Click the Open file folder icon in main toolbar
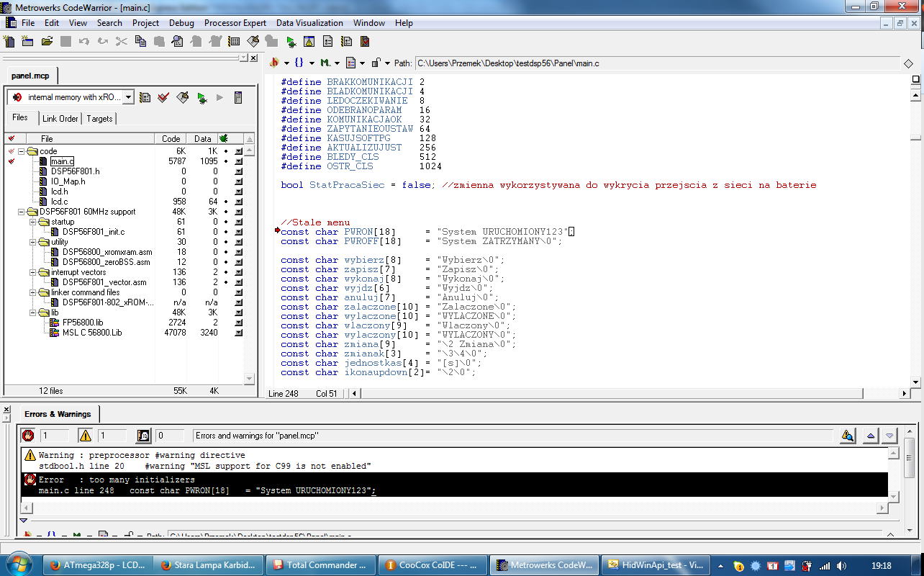The image size is (924, 576). pyautogui.click(x=47, y=42)
